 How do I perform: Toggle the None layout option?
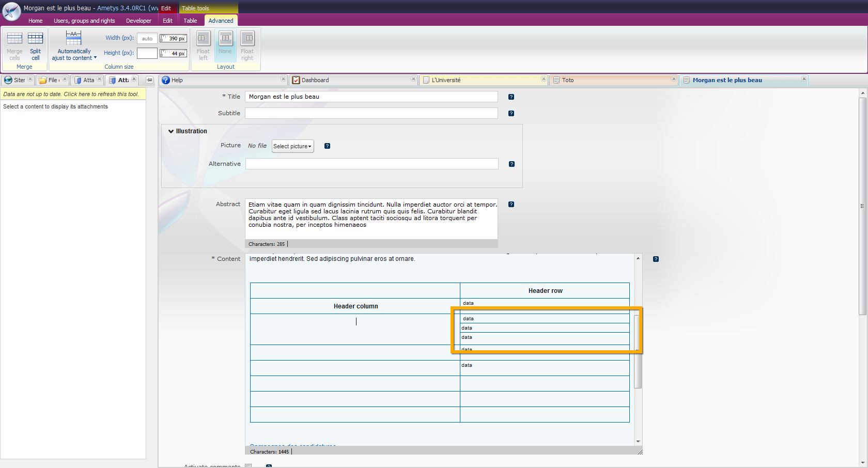tap(225, 45)
